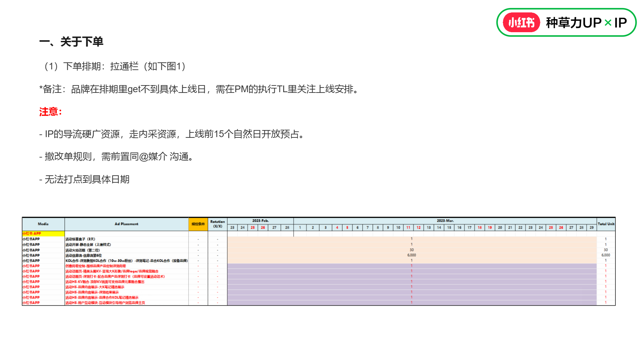Click the 6,000 value in the peach schedule band
The width and height of the screenshot is (644, 362).
tap(412, 255)
